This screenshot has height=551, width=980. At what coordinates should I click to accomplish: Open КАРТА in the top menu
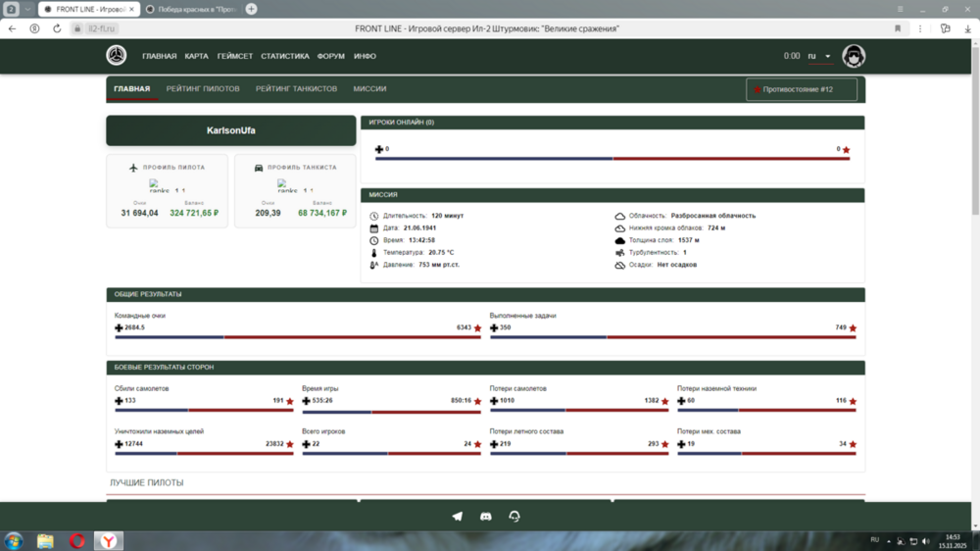[196, 57]
